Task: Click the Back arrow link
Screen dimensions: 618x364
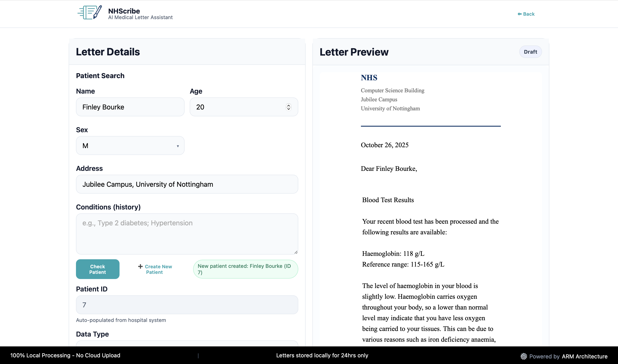Action: pyautogui.click(x=526, y=14)
